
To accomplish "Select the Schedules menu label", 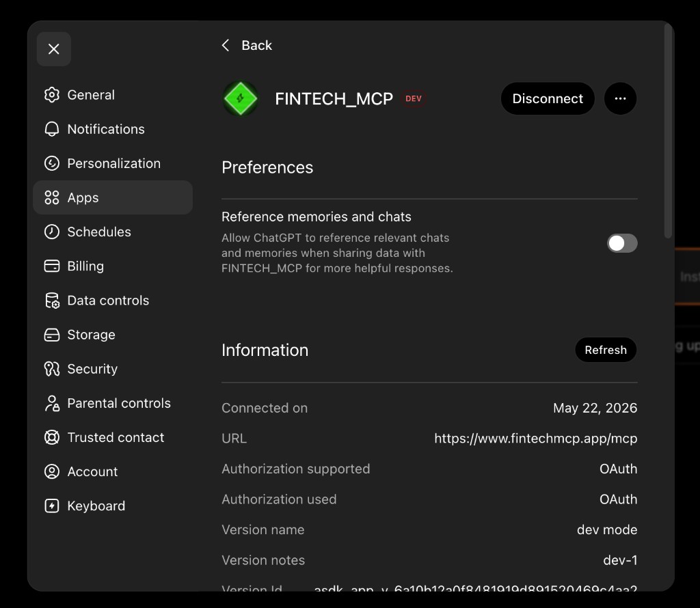I will tap(99, 232).
